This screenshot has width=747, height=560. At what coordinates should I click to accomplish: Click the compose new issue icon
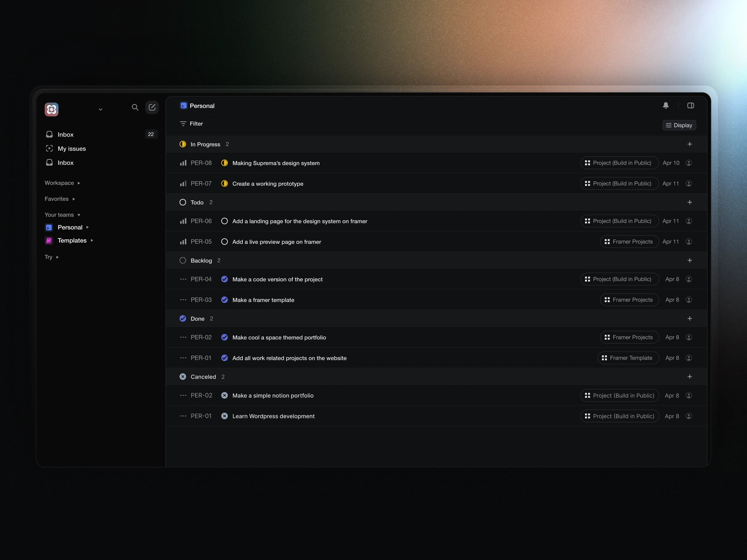click(x=152, y=107)
